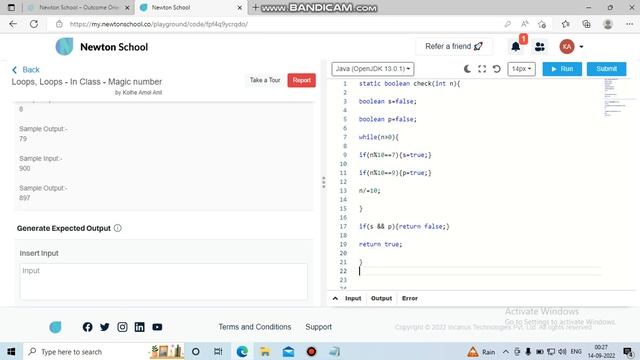Open browser tab actions menu icon
This screenshot has height=360, width=640.
click(x=11, y=7)
